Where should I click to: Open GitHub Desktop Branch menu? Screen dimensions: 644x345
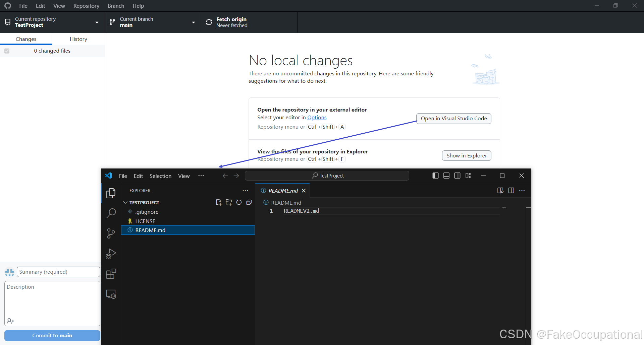point(116,6)
